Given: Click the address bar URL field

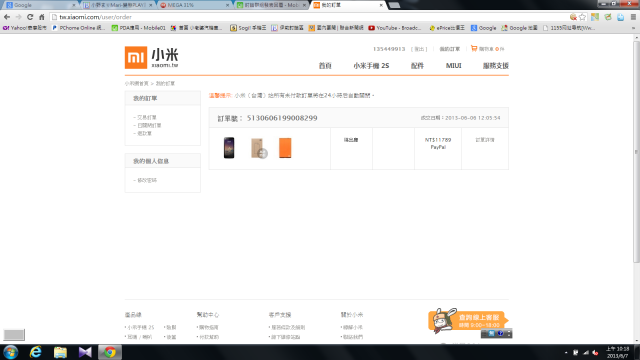Looking at the screenshot, I should click(x=310, y=17).
